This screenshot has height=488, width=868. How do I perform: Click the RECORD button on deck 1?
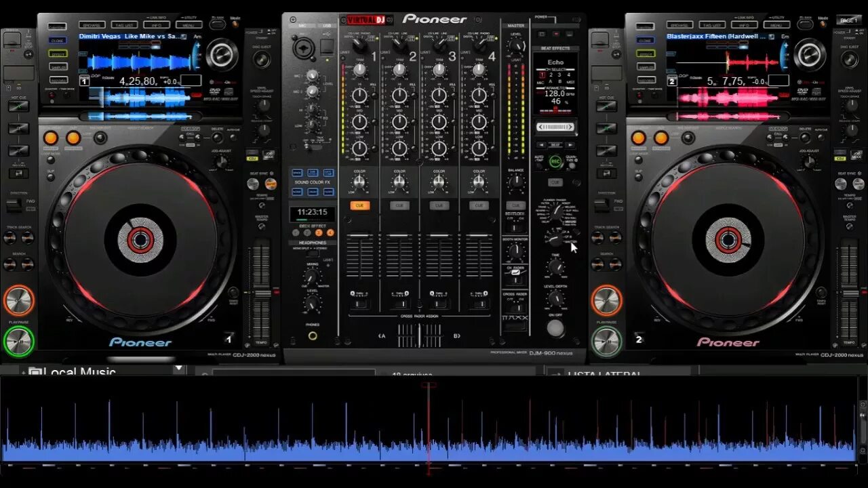tap(57, 79)
